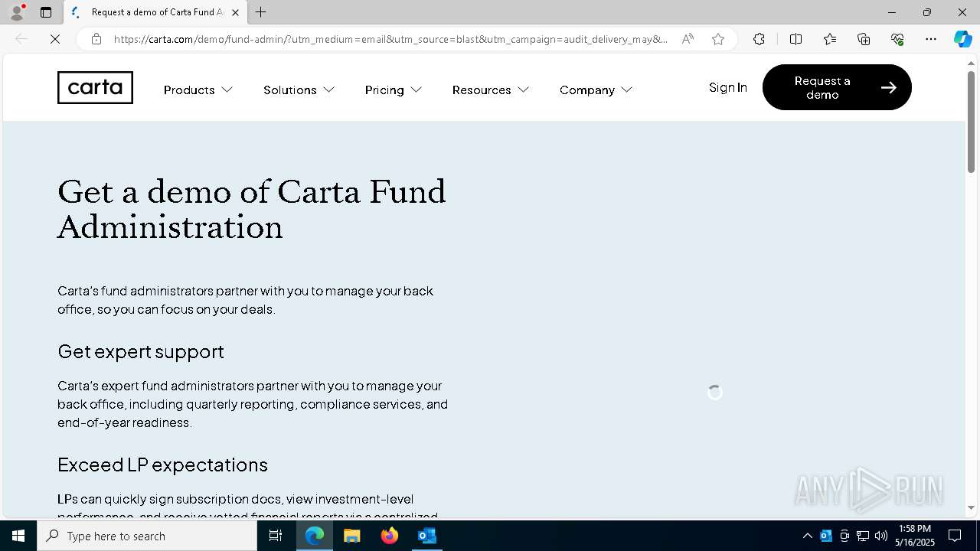Open the notification center icon
This screenshot has width=980, height=551.
pos(955,536)
